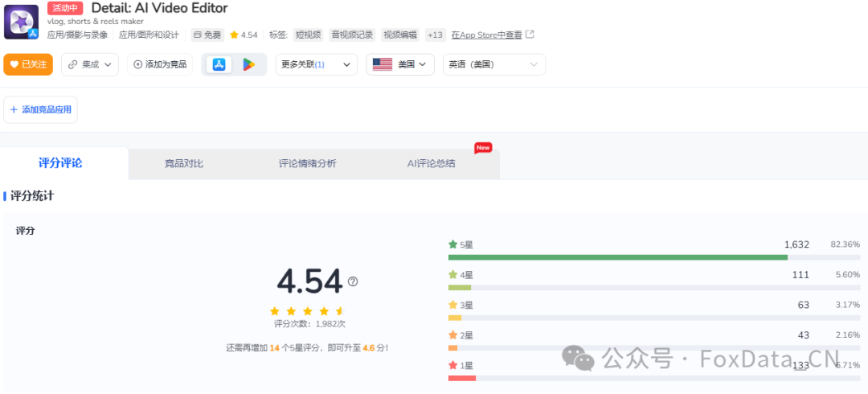Click the 5星 green star icon
The width and height of the screenshot is (868, 394).
452,244
